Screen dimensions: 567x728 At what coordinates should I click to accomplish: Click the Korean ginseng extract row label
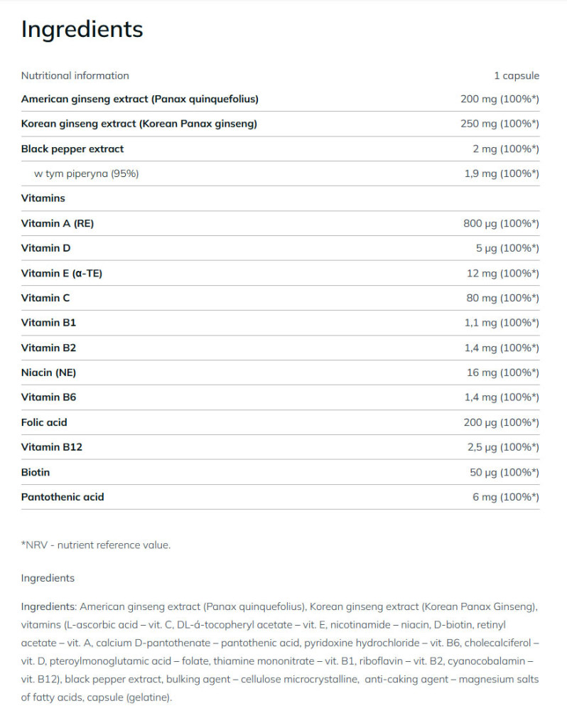[x=139, y=124]
